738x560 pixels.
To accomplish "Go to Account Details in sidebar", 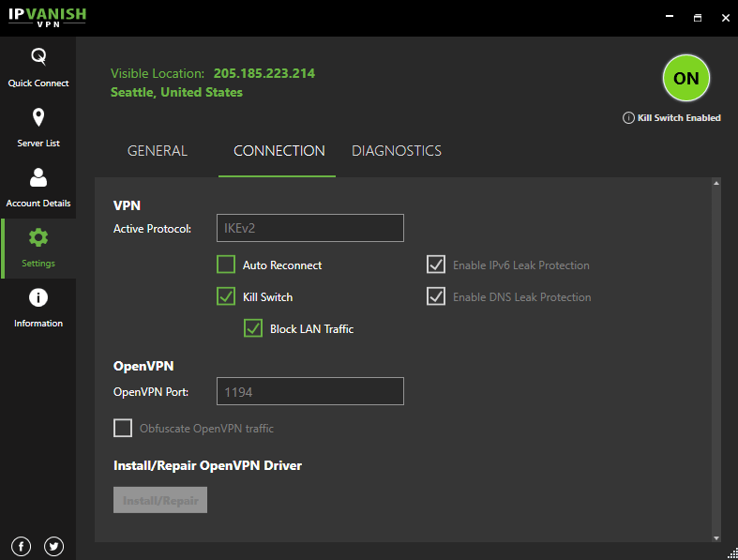I will 38,188.
